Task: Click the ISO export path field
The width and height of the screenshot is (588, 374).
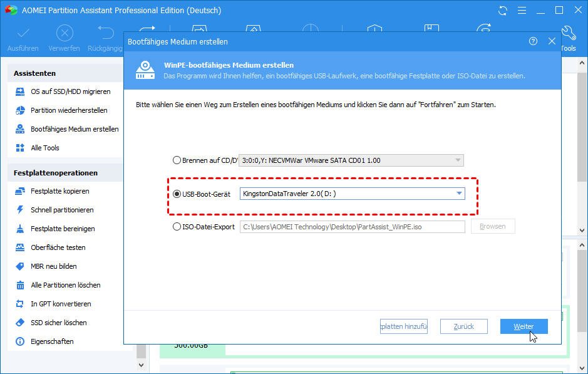Action: (x=353, y=227)
